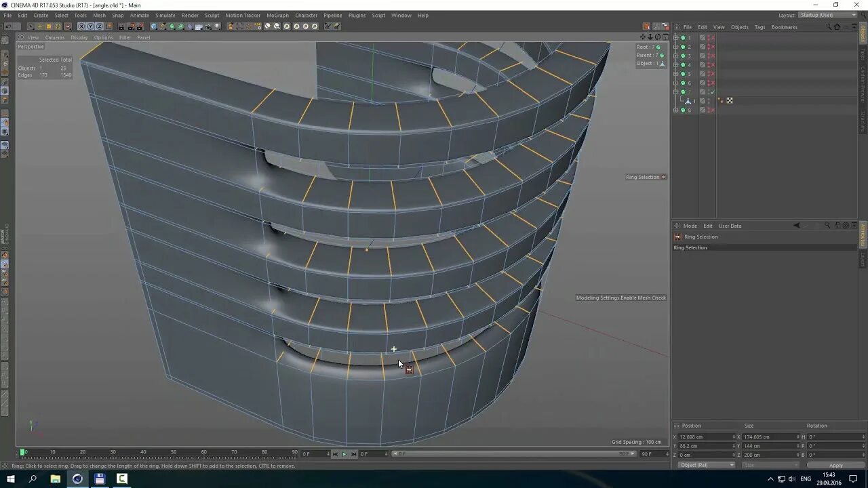868x488 pixels.
Task: Click the Apply button in the coordinates panel
Action: point(835,466)
